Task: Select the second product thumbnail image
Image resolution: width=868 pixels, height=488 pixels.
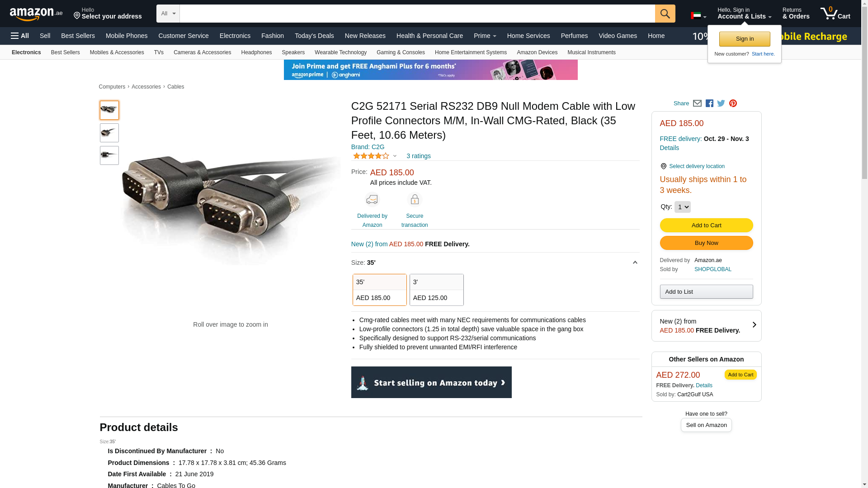Action: [x=109, y=133]
